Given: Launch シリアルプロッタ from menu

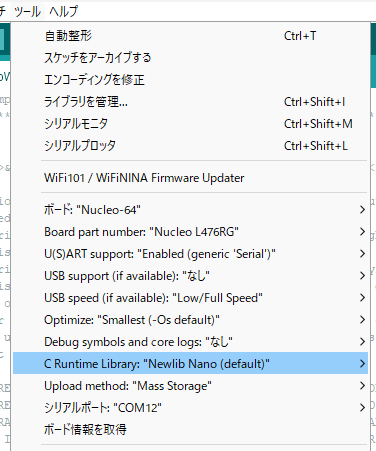Looking at the screenshot, I should coord(190,146).
